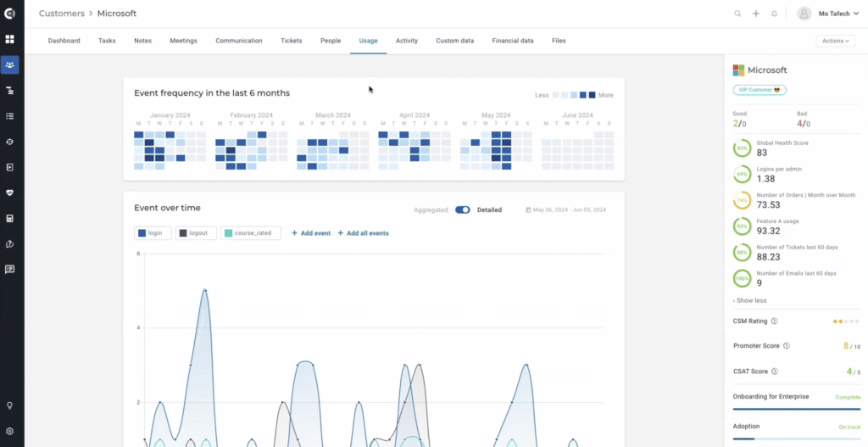This screenshot has height=447, width=868.
Task: Toggle the logout event chip
Action: 196,233
